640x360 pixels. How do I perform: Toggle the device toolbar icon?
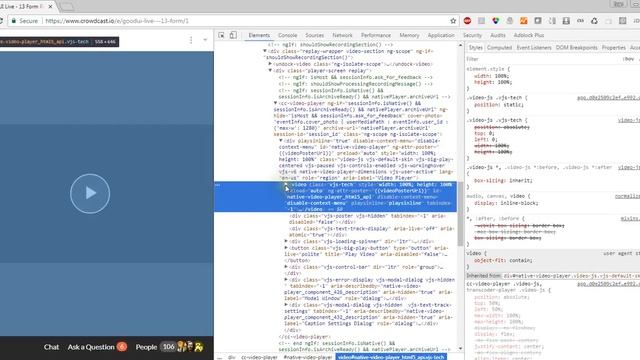(x=233, y=36)
